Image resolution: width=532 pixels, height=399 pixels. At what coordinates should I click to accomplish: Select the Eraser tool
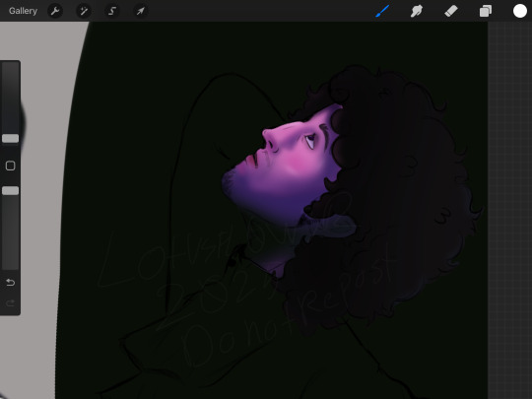click(451, 11)
